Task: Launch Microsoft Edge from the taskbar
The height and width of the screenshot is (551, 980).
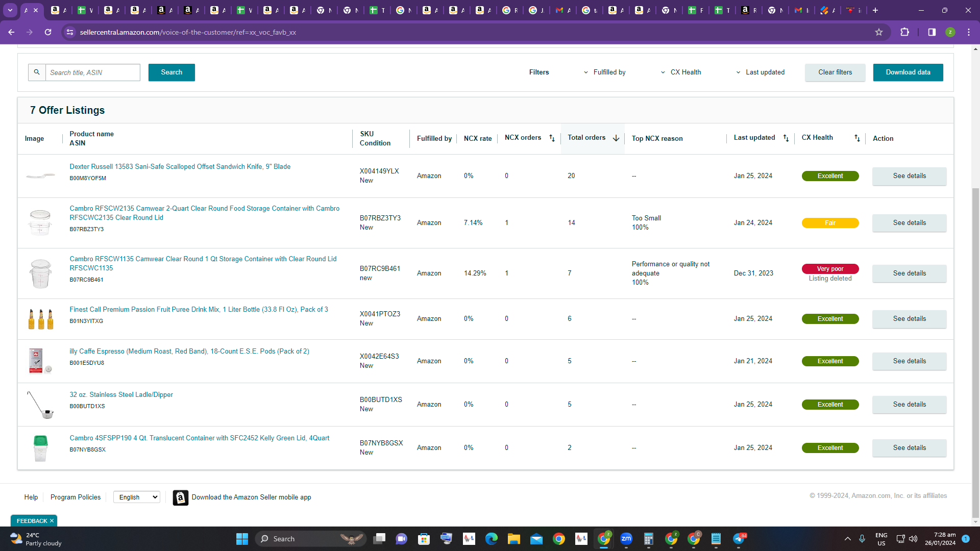Action: tap(492, 539)
